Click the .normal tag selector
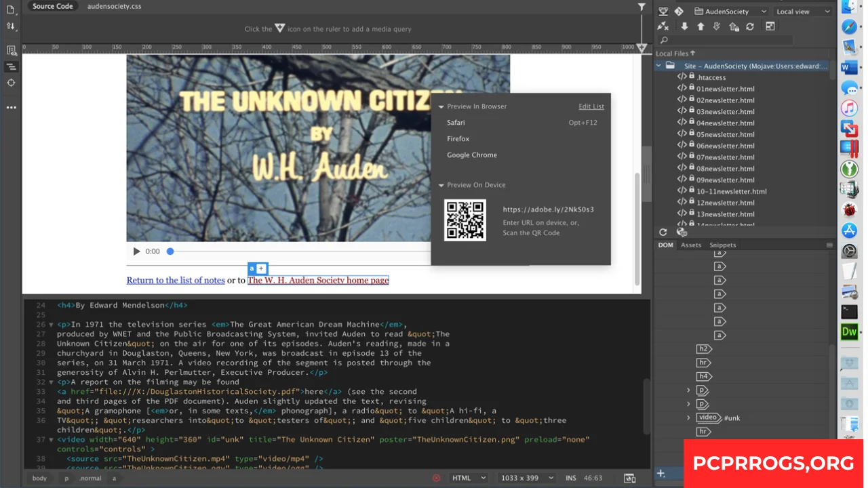The width and height of the screenshot is (868, 488). 90,478
